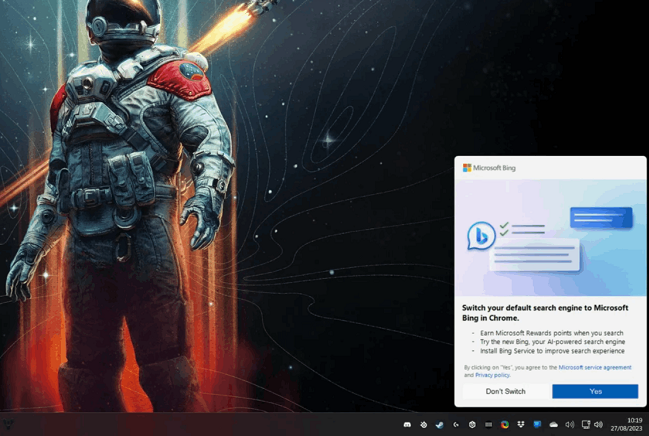The height and width of the screenshot is (436, 649).
Task: Click the blue monitor tray icon
Action: click(x=537, y=424)
